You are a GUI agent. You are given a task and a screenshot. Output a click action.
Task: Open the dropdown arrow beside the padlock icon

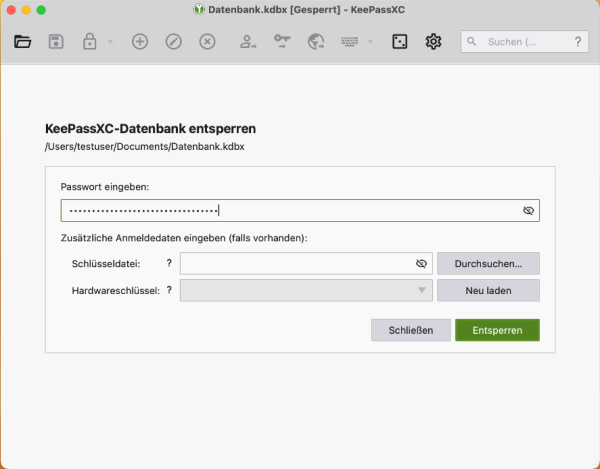(x=109, y=42)
